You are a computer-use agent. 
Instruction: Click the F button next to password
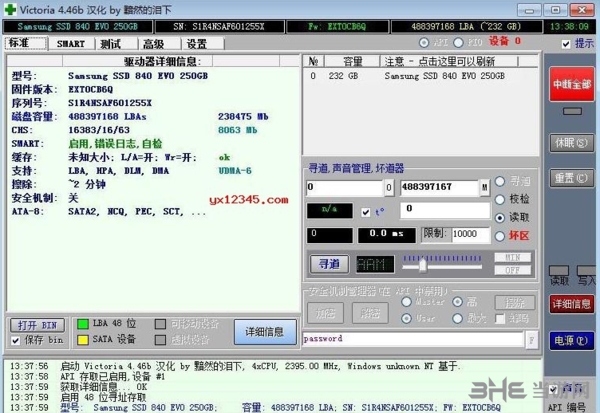(x=532, y=340)
